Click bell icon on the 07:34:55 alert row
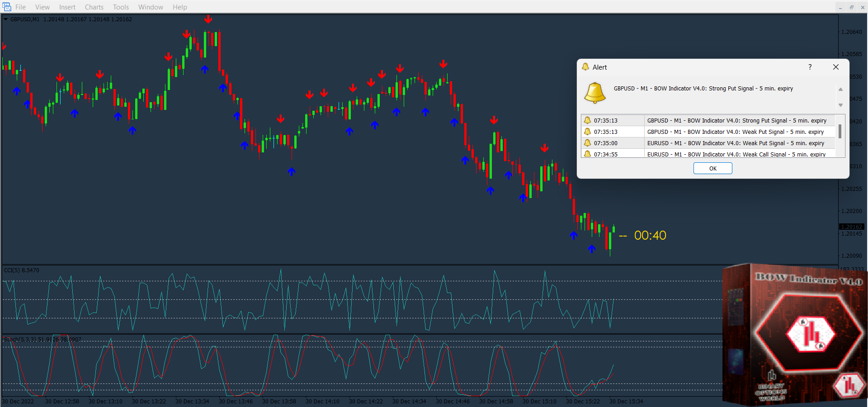This screenshot has width=868, height=407. pyautogui.click(x=587, y=154)
